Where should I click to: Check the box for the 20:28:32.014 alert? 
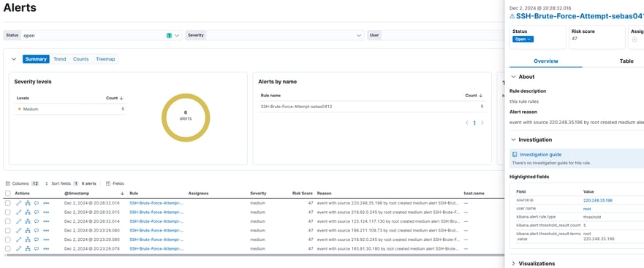(x=8, y=221)
